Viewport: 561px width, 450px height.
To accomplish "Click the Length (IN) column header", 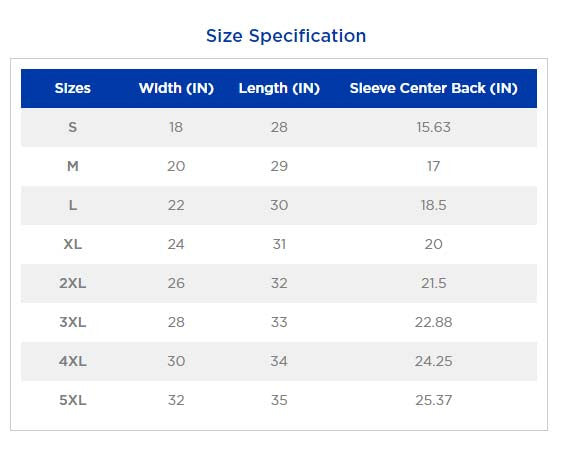I will click(x=279, y=88).
